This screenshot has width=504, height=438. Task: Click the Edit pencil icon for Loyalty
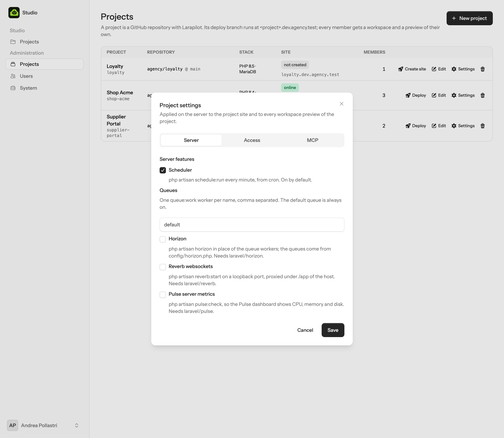434,69
